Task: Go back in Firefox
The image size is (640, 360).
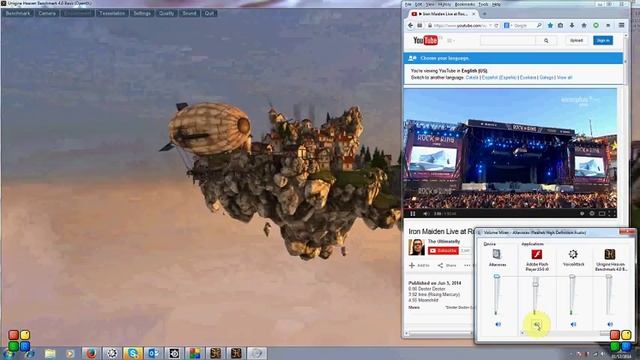Action: point(411,25)
